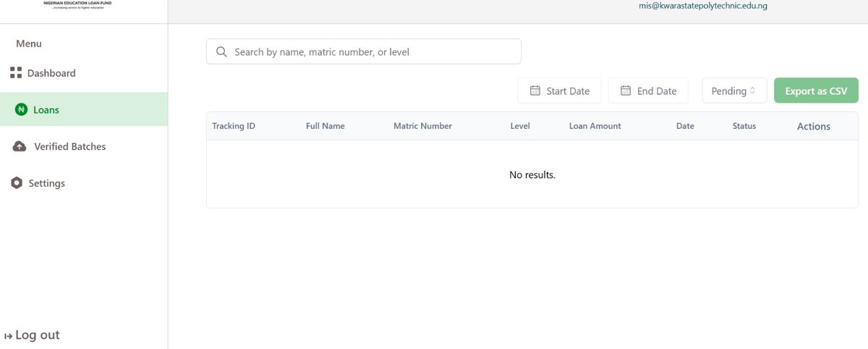Click the Level column header
Image resolution: width=868 pixels, height=349 pixels.
click(520, 126)
